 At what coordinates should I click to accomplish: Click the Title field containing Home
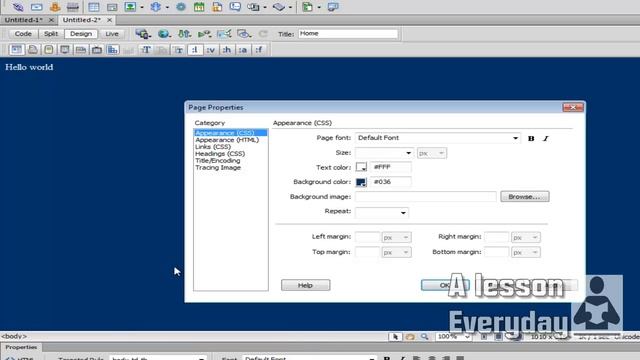pos(348,34)
